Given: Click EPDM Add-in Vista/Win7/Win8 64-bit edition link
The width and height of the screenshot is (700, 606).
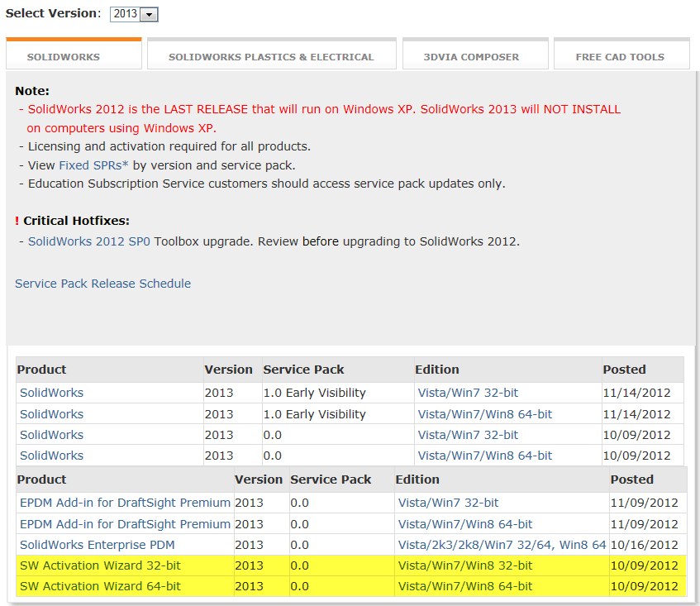Looking at the screenshot, I should coord(465,524).
